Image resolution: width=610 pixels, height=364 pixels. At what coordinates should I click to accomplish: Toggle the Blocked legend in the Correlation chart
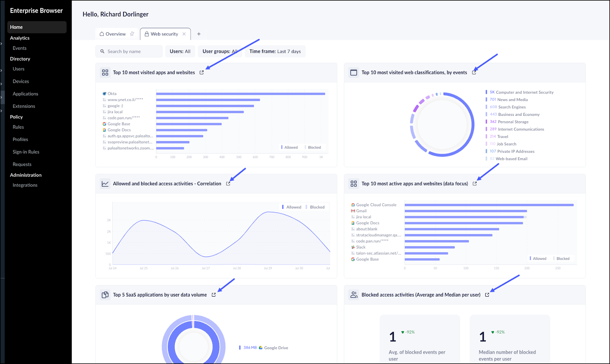click(315, 207)
